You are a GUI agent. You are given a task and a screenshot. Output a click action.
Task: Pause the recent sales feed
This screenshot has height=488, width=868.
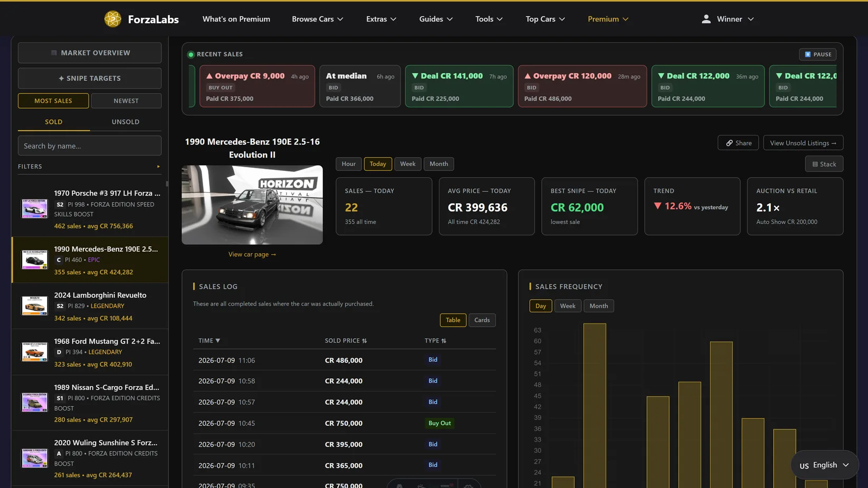[817, 54]
